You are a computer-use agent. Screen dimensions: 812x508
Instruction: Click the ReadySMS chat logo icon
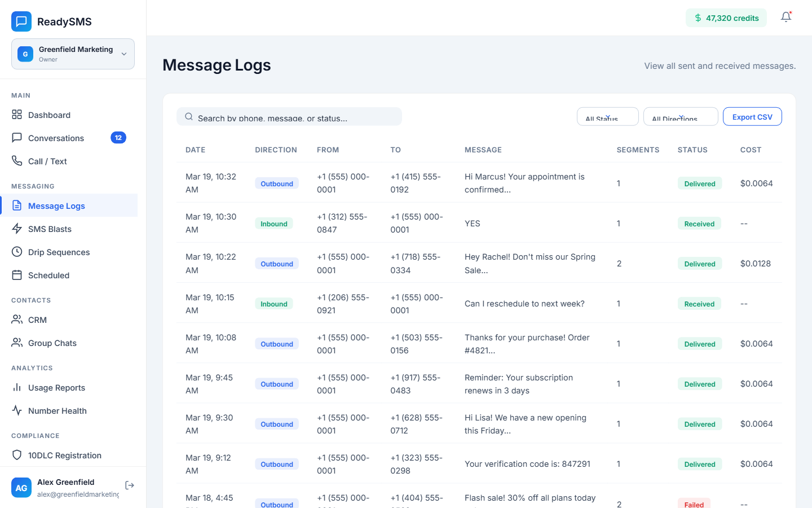click(x=21, y=21)
